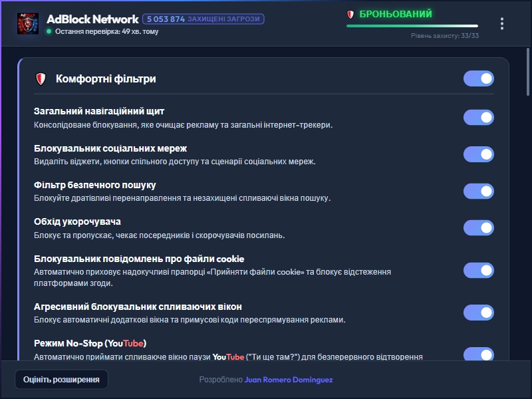Click Блокувальник повідомлень про файли cookie title
This screenshot has height=399, width=532.
point(139,259)
